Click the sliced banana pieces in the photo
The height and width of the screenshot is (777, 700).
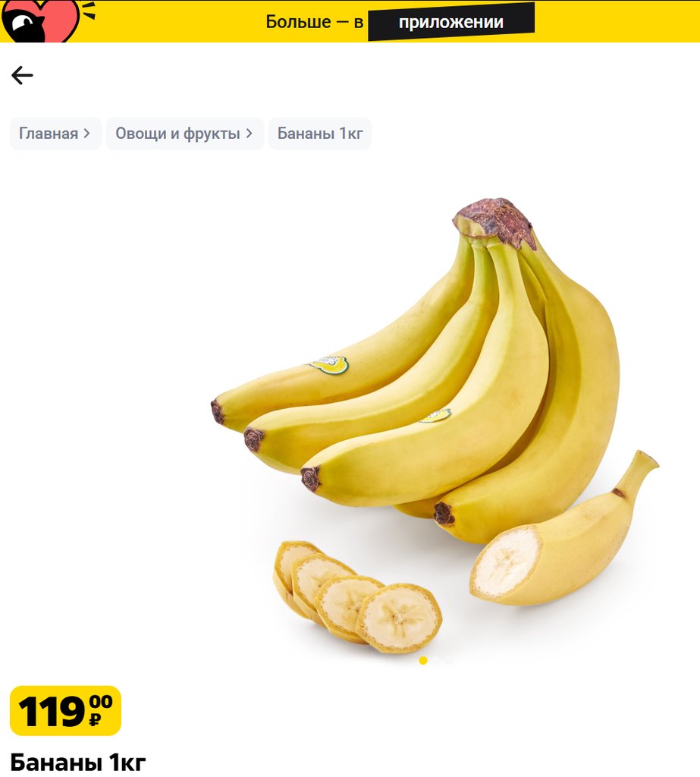358,596
